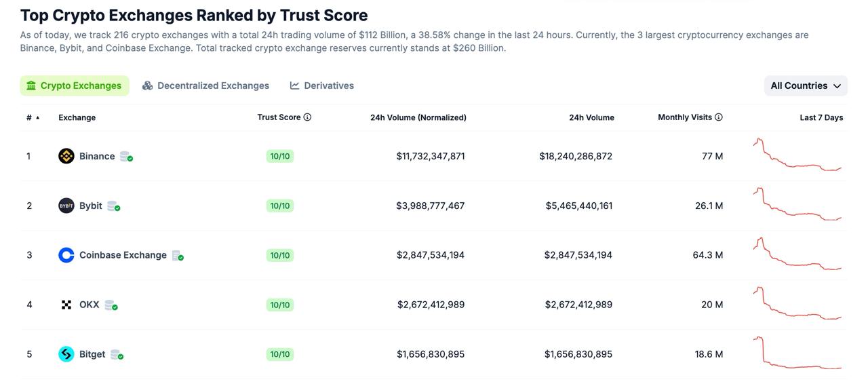Open the All Countries dropdown
The image size is (868, 384).
(x=805, y=85)
